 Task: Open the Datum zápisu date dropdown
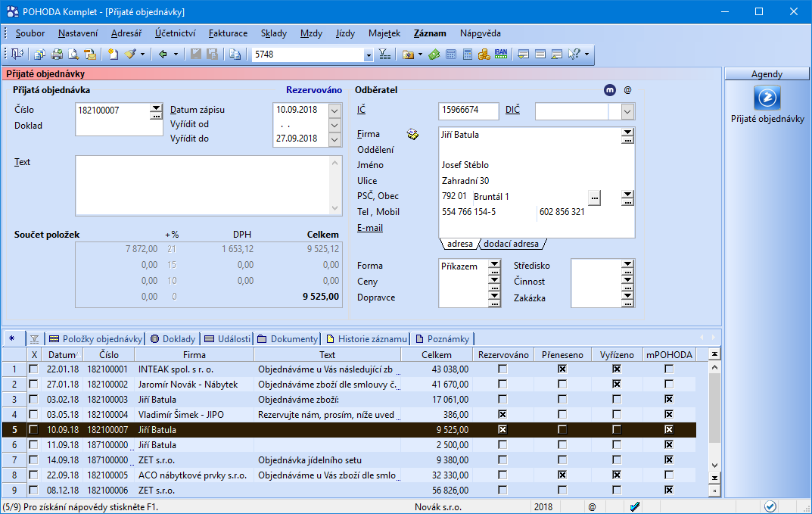pos(335,111)
